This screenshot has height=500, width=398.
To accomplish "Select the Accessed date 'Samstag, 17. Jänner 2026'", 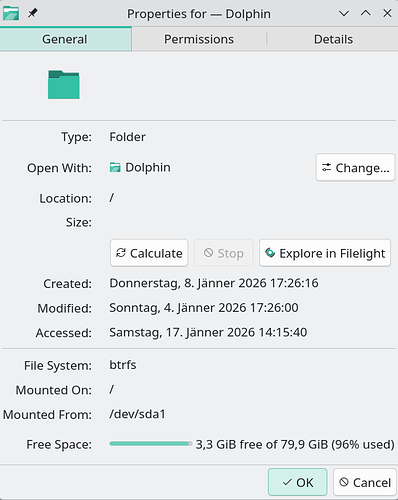I will click(x=182, y=332).
